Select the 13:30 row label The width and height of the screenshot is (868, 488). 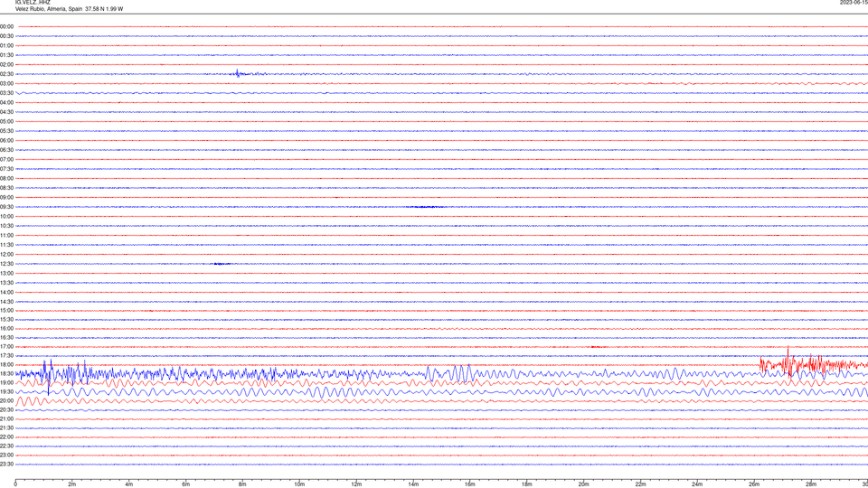(6, 283)
